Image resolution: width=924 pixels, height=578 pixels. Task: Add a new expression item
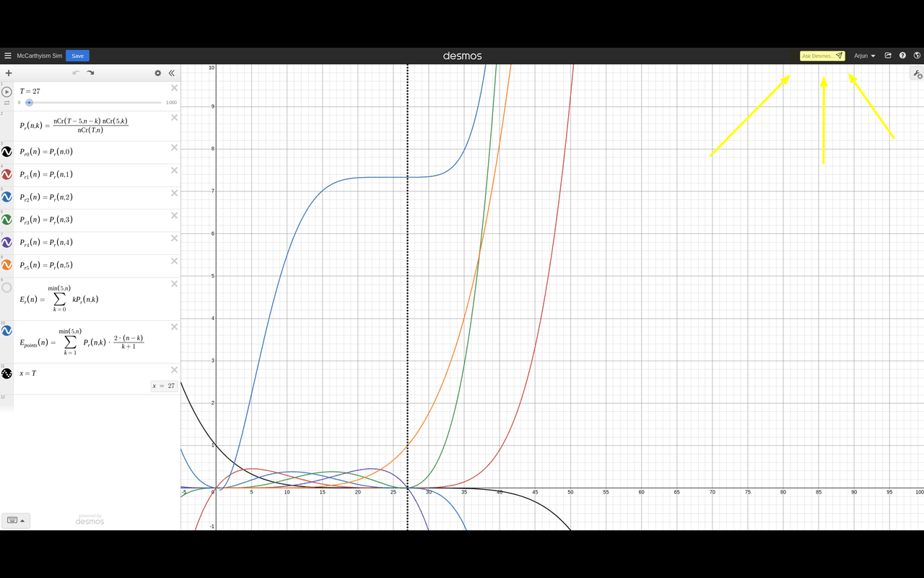(x=9, y=73)
